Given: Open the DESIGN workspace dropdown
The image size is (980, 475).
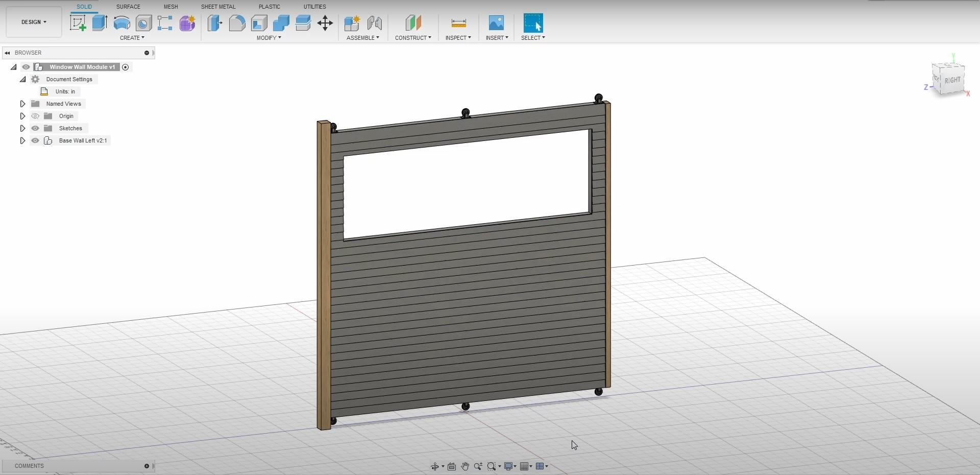Looking at the screenshot, I should (x=34, y=22).
